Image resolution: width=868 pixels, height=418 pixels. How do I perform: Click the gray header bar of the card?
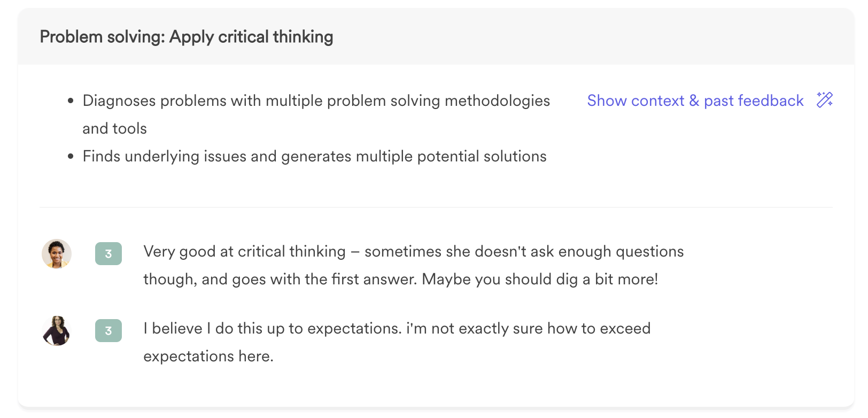(x=436, y=36)
